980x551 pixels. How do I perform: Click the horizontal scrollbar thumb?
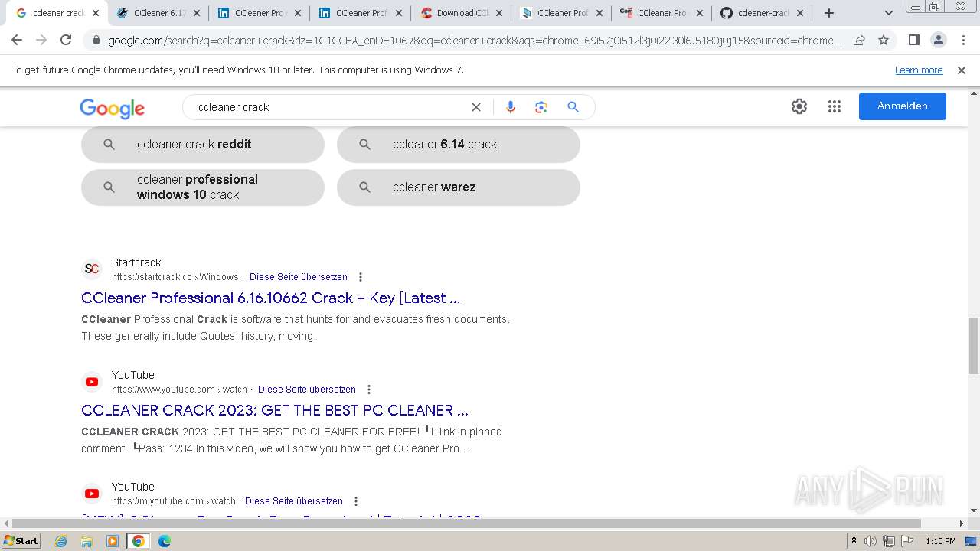pos(465,523)
